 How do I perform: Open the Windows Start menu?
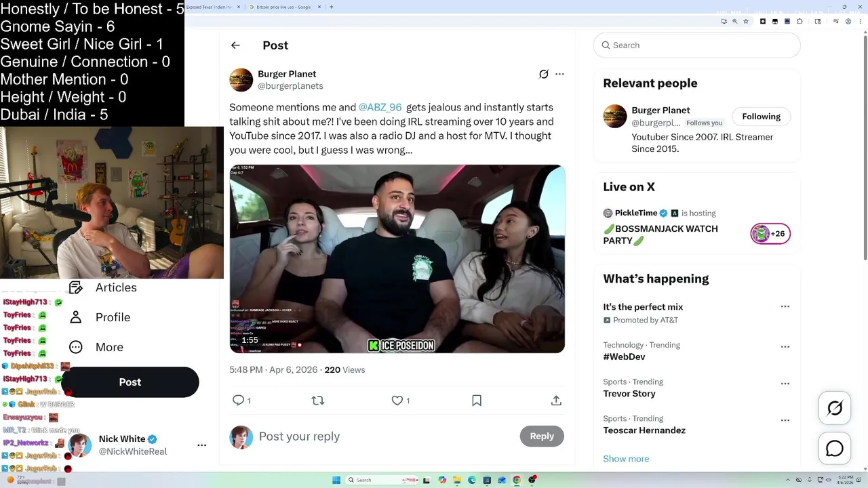[x=336, y=480]
